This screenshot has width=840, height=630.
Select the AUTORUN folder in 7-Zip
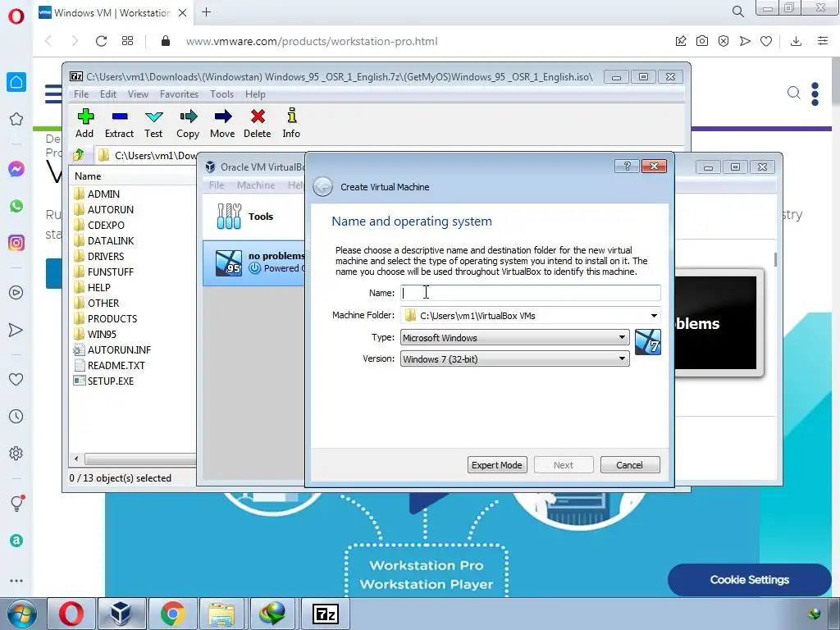point(111,209)
